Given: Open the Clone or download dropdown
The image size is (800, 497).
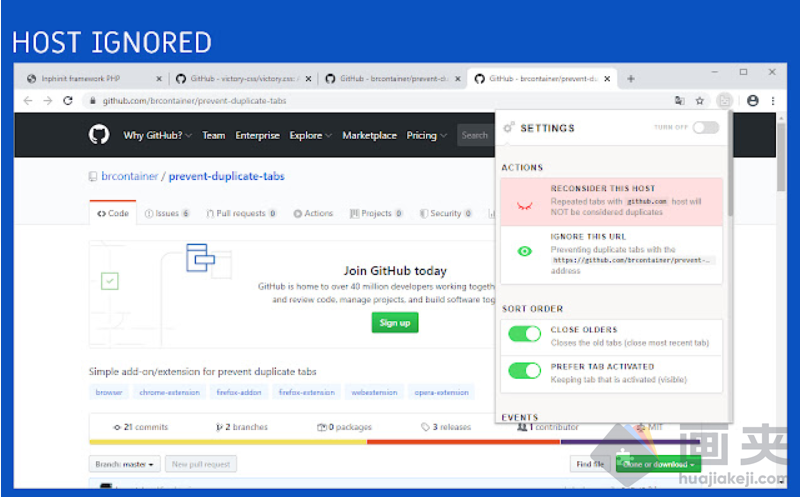Looking at the screenshot, I should [x=658, y=464].
